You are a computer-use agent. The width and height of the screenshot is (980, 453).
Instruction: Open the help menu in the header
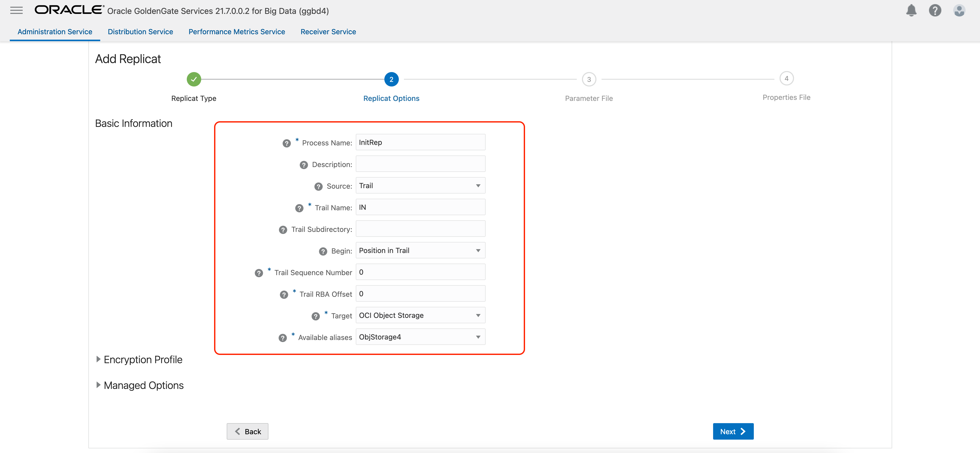coord(935,11)
